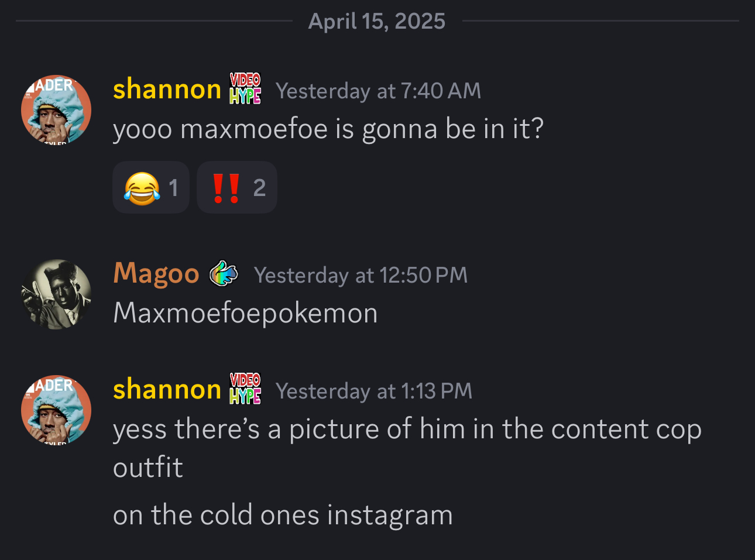Image resolution: width=755 pixels, height=560 pixels.
Task: Click the Yesterday at 12:50 PM timestamp
Action: [x=361, y=275]
